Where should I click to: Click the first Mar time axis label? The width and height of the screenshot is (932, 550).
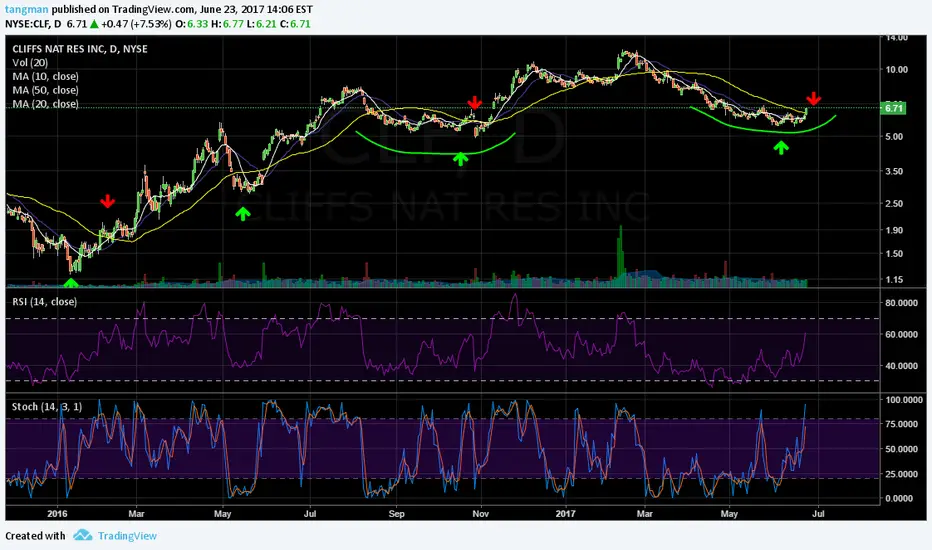pos(136,513)
